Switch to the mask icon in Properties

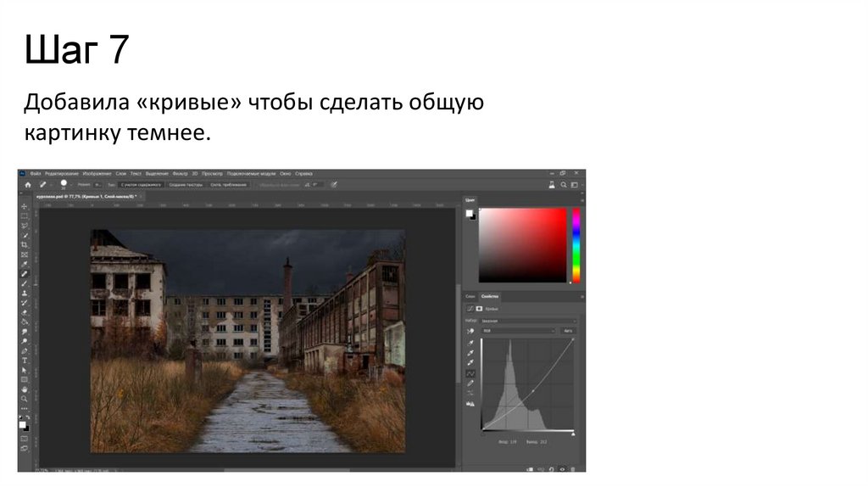[x=479, y=309]
